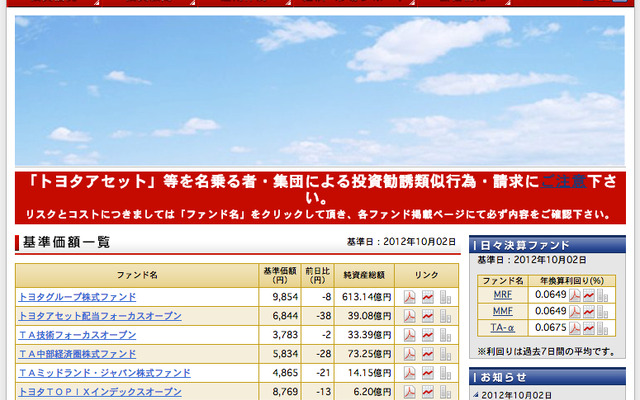Select the 613.14億円 net assets value
The width and height of the screenshot is (640, 400).
pos(367,297)
